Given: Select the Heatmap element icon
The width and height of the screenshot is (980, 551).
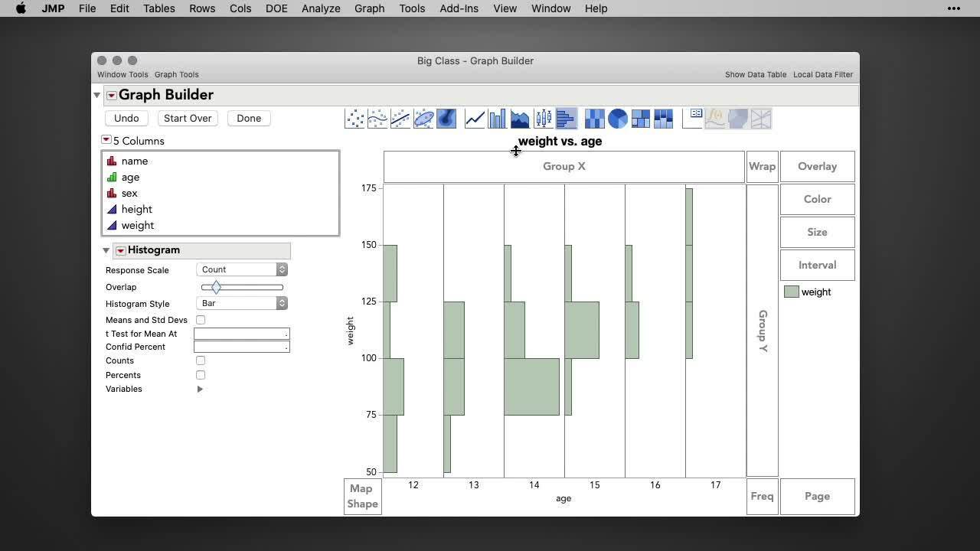Looking at the screenshot, I should point(595,119).
